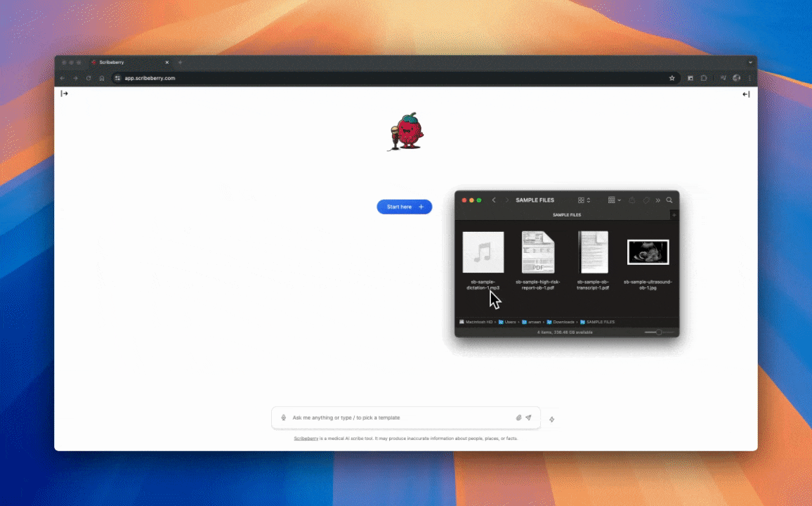Click Users in the Finder path bar

(507, 322)
